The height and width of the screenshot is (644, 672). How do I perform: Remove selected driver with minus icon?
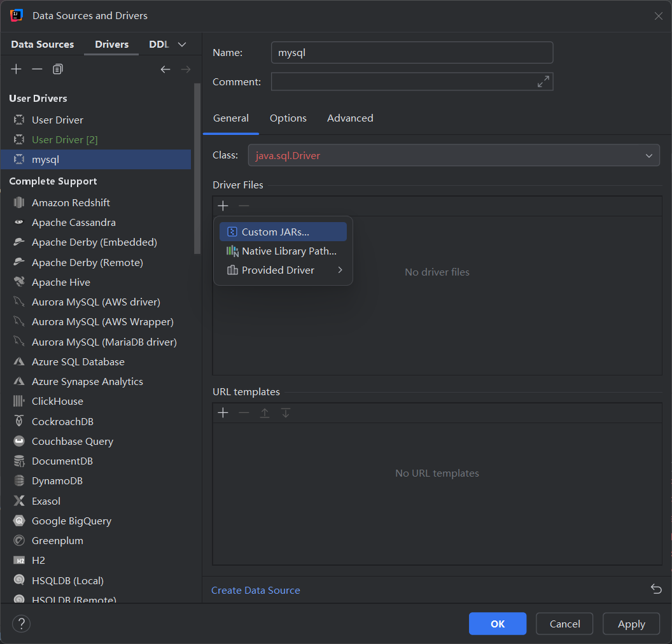click(x=38, y=69)
